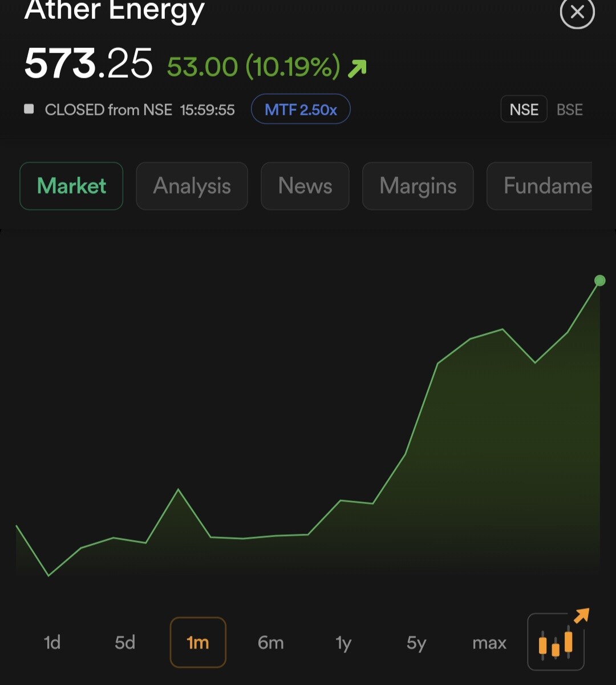This screenshot has width=616, height=685.
Task: Switch chart to 1y range
Action: pyautogui.click(x=343, y=643)
